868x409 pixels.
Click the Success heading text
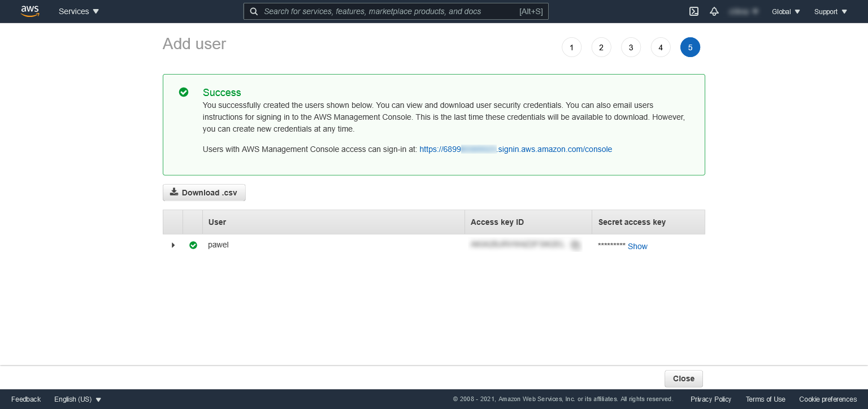point(222,93)
